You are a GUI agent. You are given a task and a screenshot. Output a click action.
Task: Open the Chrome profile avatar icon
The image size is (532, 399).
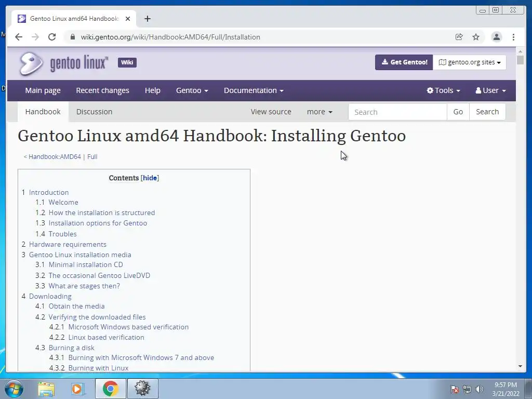pyautogui.click(x=496, y=37)
